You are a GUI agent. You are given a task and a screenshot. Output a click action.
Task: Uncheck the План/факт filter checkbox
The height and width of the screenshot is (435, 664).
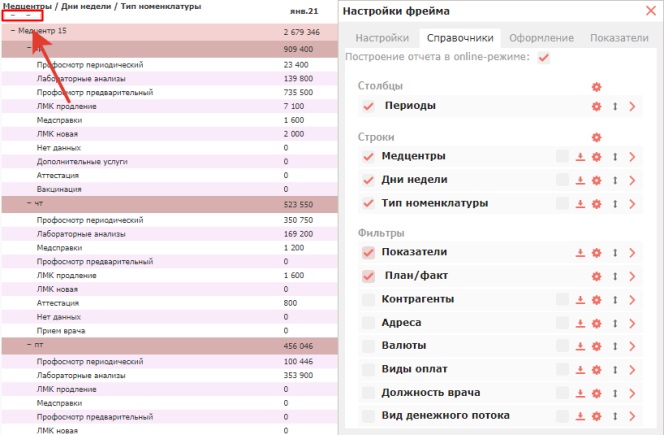(368, 276)
